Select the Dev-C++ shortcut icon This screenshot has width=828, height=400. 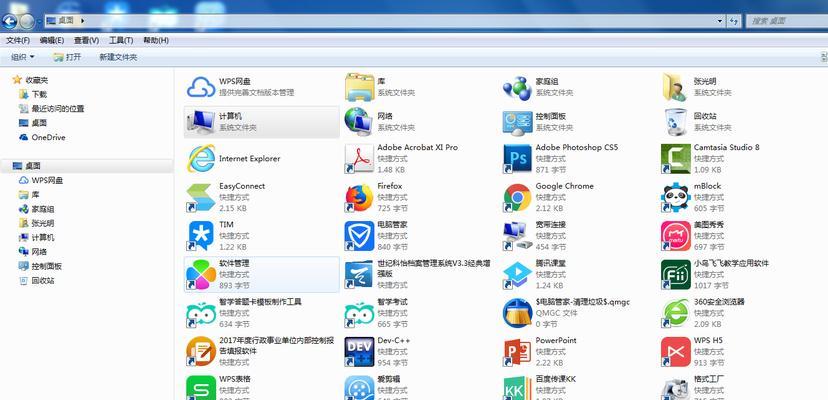(x=359, y=351)
